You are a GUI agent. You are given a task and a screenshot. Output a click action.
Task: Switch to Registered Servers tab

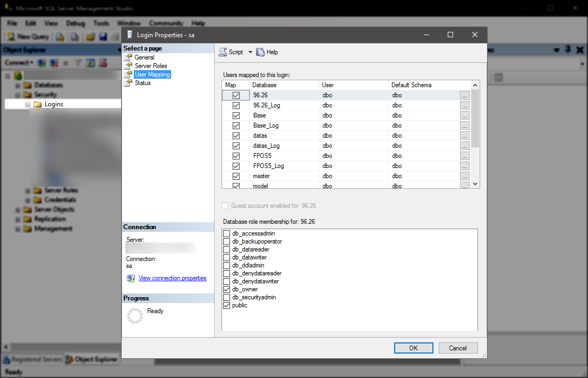click(32, 359)
